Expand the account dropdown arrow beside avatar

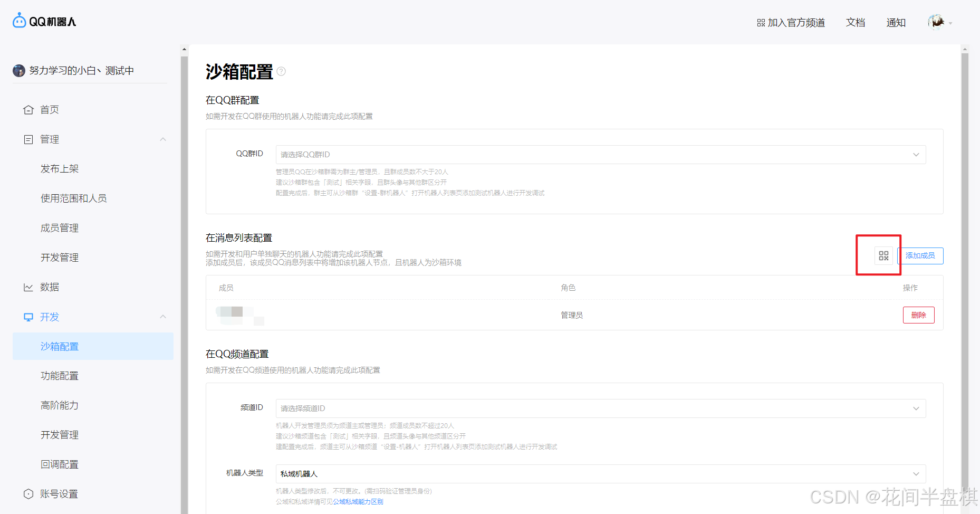950,23
